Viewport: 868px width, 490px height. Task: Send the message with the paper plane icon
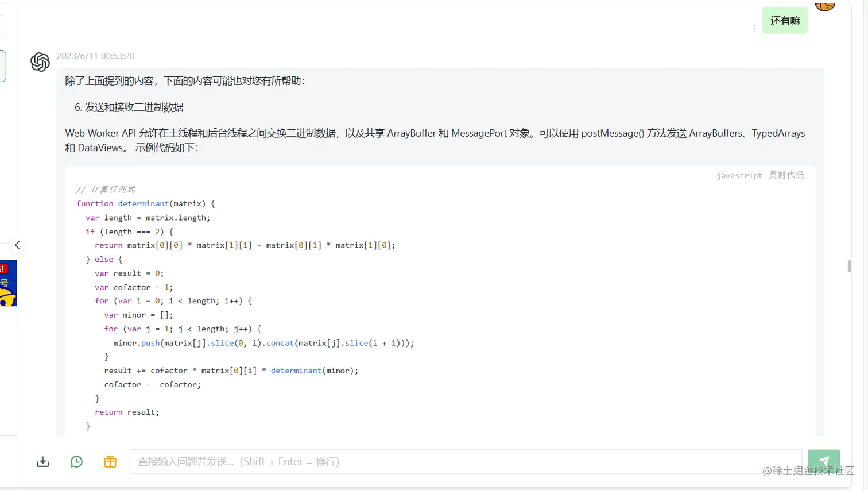[824, 461]
